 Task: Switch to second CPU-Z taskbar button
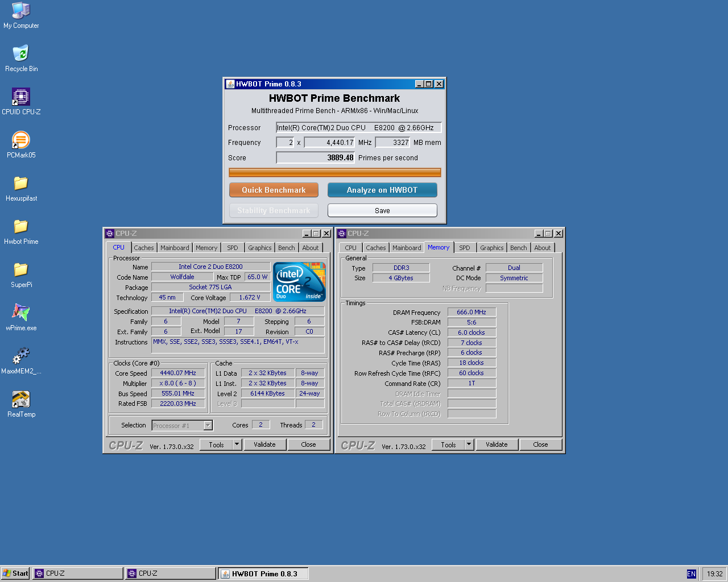[x=171, y=573]
